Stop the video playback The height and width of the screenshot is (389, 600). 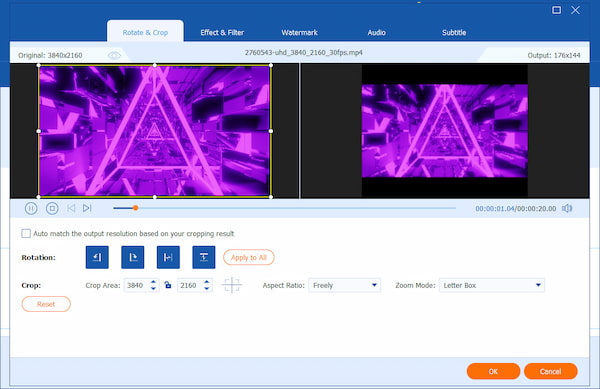tap(52, 208)
